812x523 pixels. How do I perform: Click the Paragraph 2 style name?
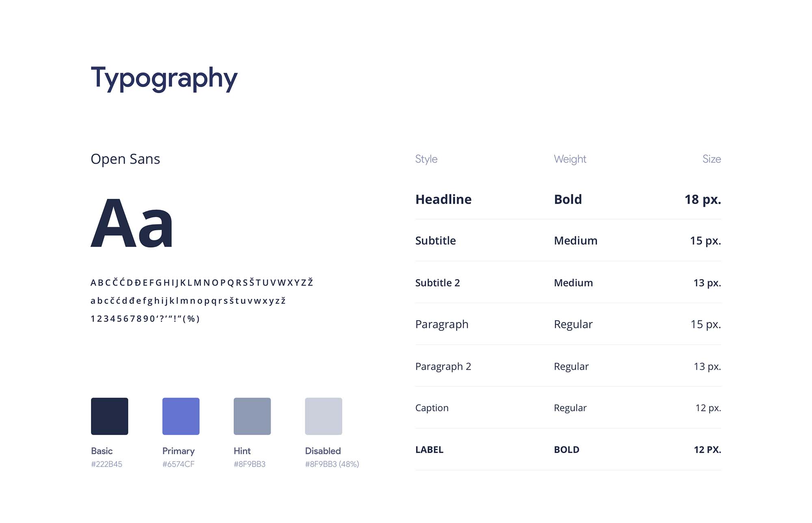[443, 367]
